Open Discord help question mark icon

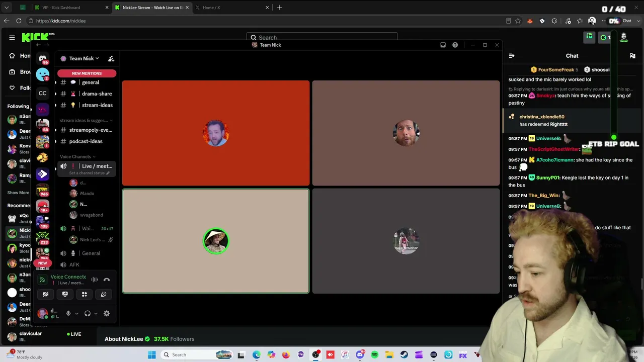455,45
